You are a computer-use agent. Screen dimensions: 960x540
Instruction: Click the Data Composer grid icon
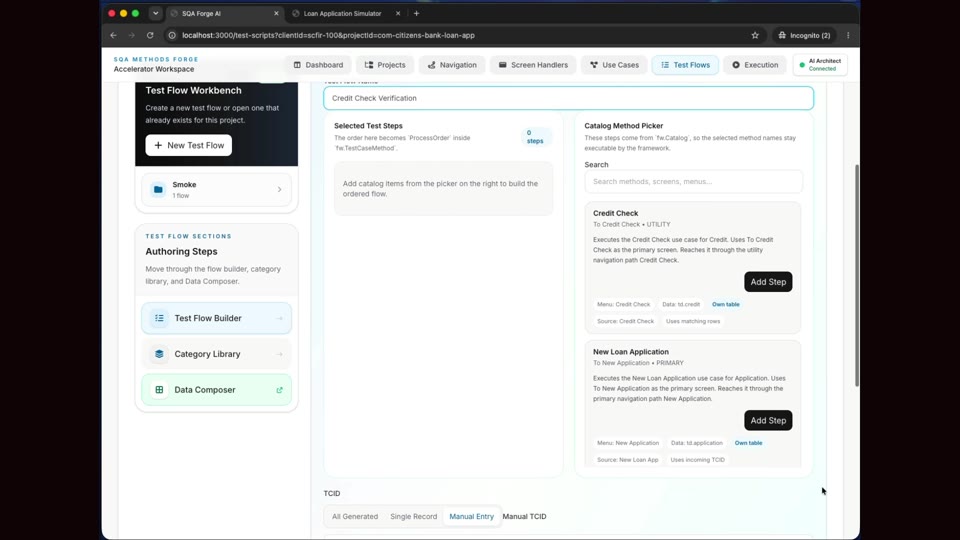click(159, 390)
